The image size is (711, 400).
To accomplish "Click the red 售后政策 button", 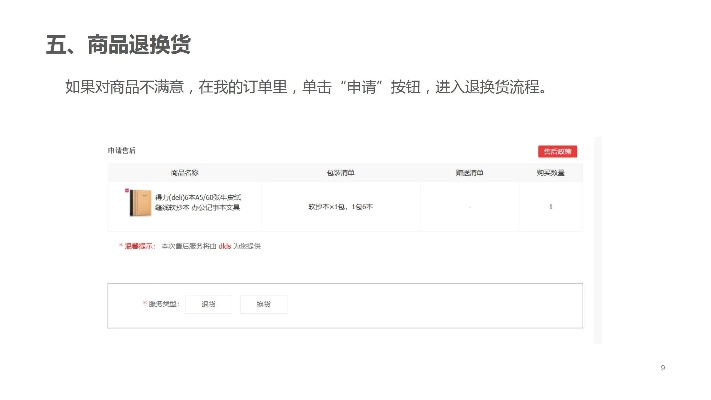I will tap(557, 151).
